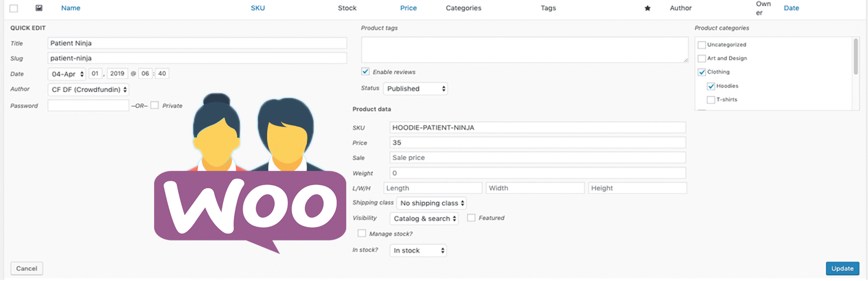Open the Author dropdown

[88, 89]
